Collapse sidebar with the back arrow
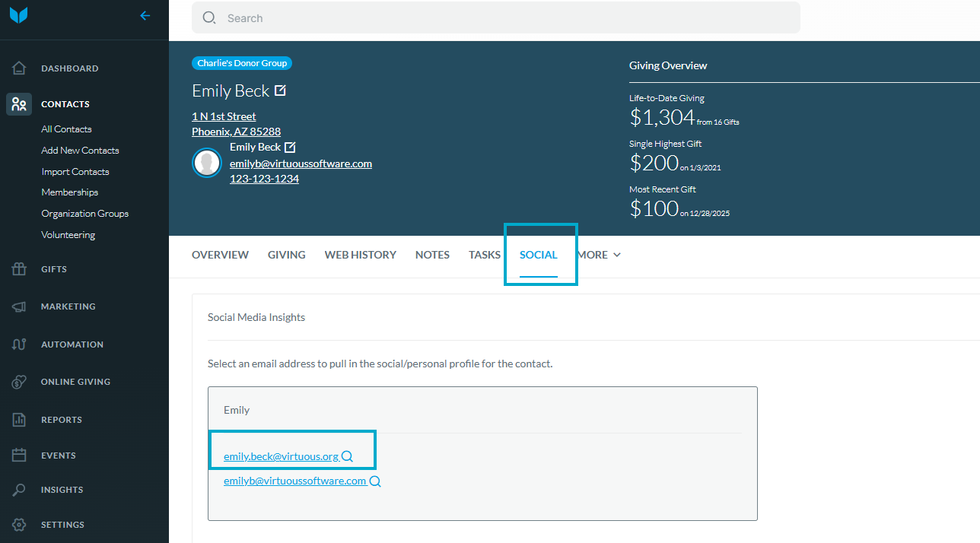Screen dimensions: 980x543 point(145,15)
